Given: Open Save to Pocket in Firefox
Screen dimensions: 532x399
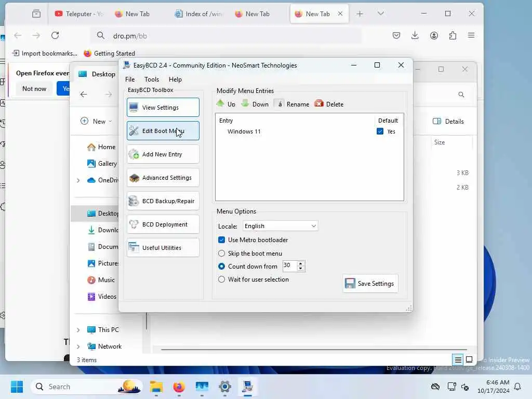Looking at the screenshot, I should point(396,35).
